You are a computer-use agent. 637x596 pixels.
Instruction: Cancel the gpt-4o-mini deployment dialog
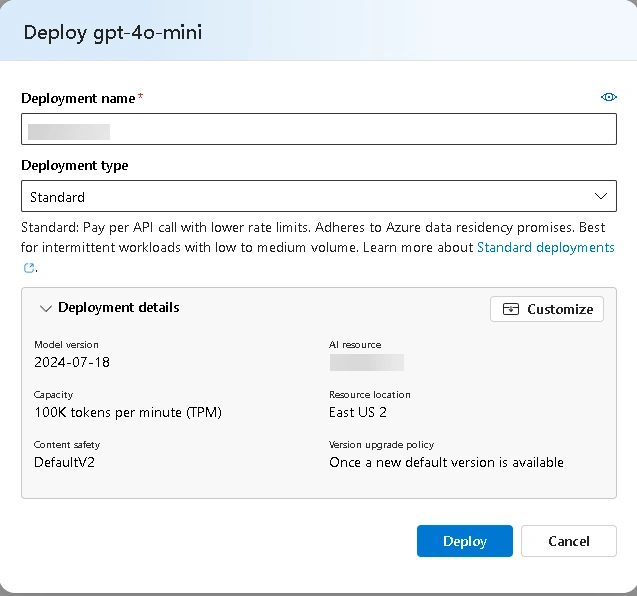[x=569, y=541]
